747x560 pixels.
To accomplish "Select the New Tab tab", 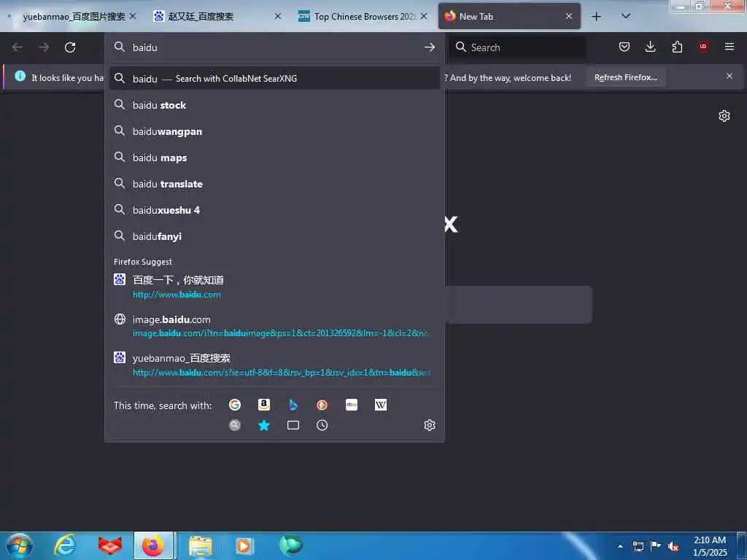I will pos(508,16).
